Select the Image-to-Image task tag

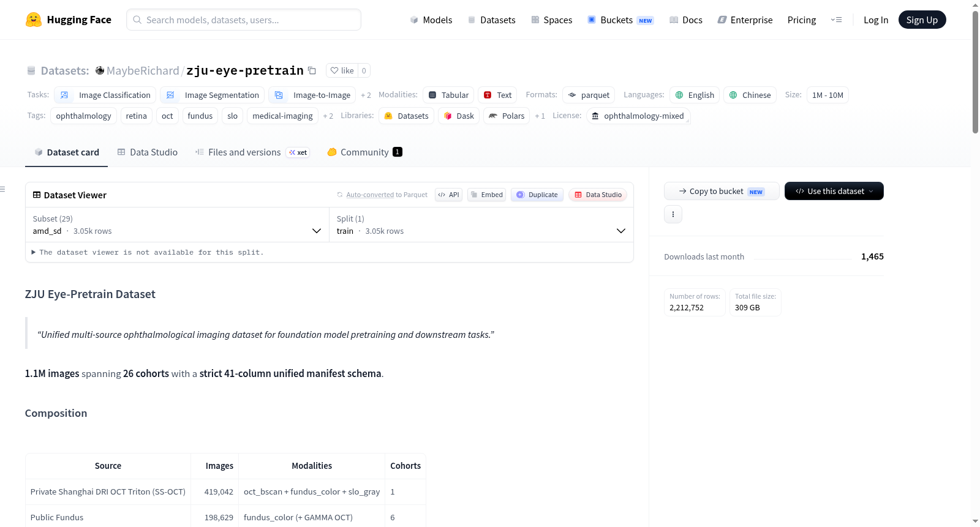(312, 95)
